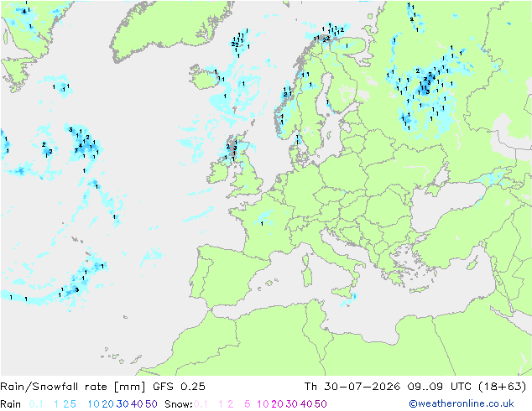Pick the rain legend 40 color value
This screenshot has width=532, height=411.
(137, 404)
